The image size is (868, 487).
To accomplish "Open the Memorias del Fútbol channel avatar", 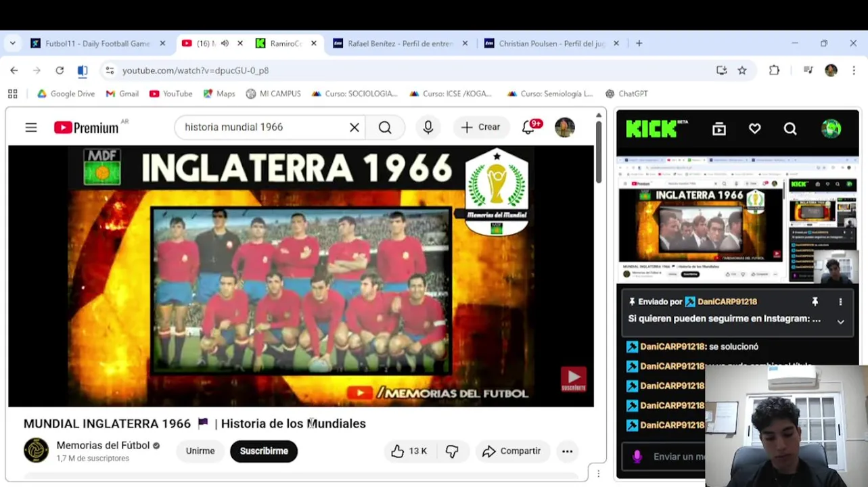I will (x=37, y=450).
